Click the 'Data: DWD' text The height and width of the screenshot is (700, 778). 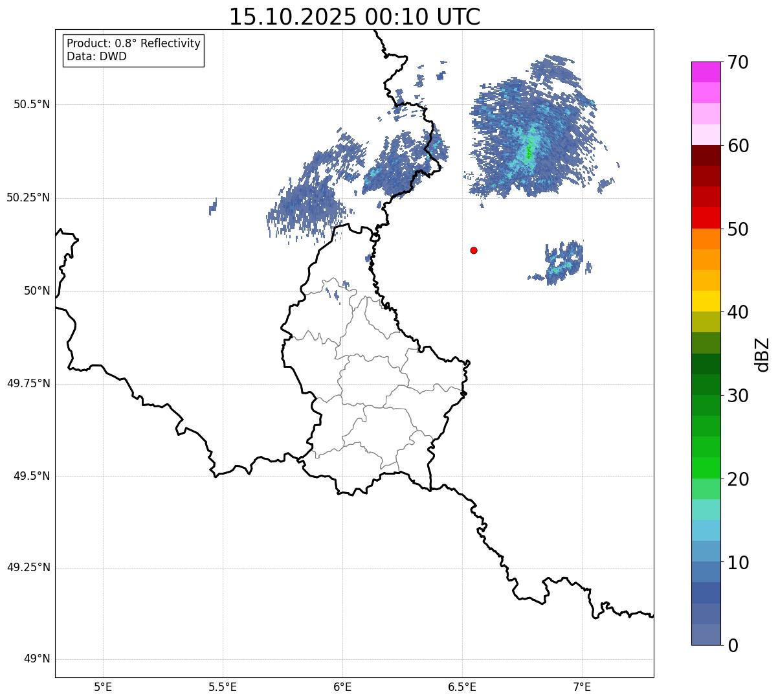click(96, 56)
